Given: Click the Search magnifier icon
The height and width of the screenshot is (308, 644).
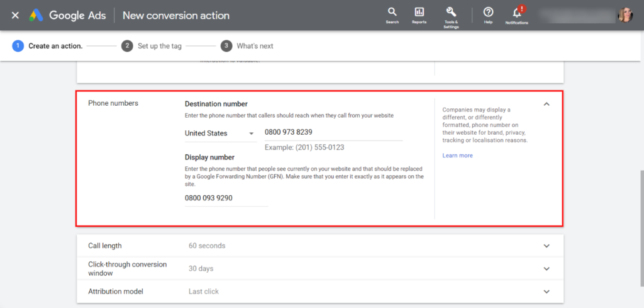Looking at the screenshot, I should 392,13.
